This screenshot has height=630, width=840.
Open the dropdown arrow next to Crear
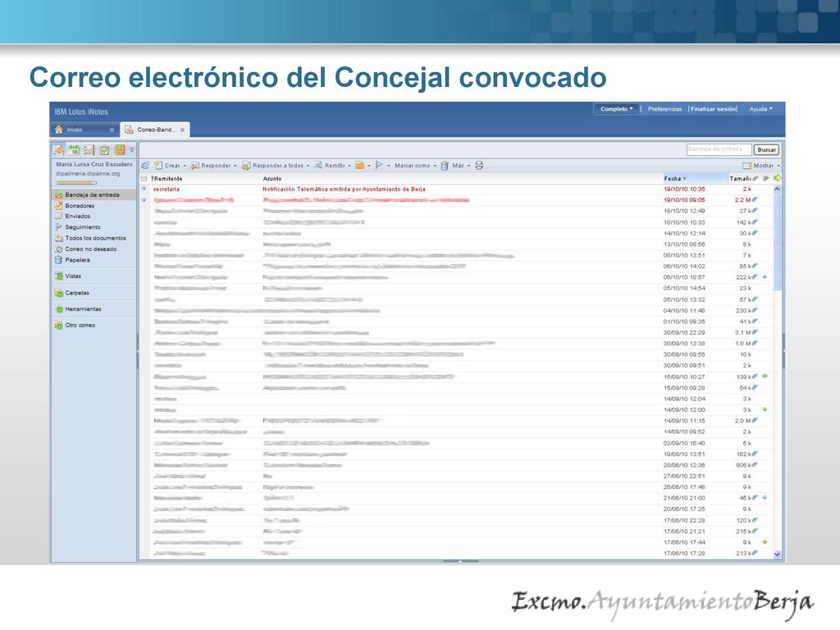pyautogui.click(x=185, y=166)
